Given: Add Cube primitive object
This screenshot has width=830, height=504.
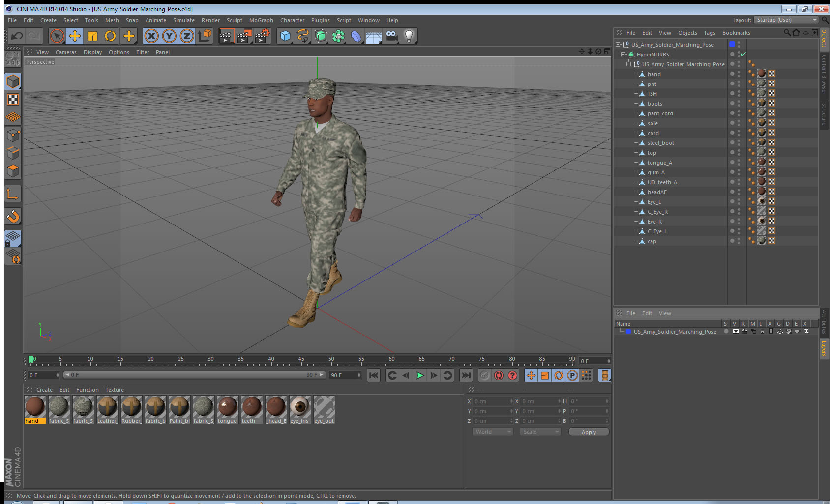Looking at the screenshot, I should point(285,36).
